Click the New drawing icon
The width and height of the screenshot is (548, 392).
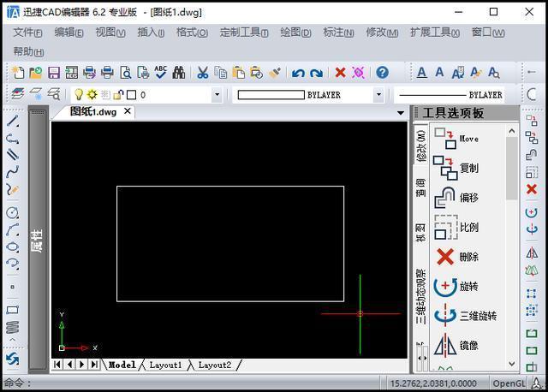tap(18, 72)
